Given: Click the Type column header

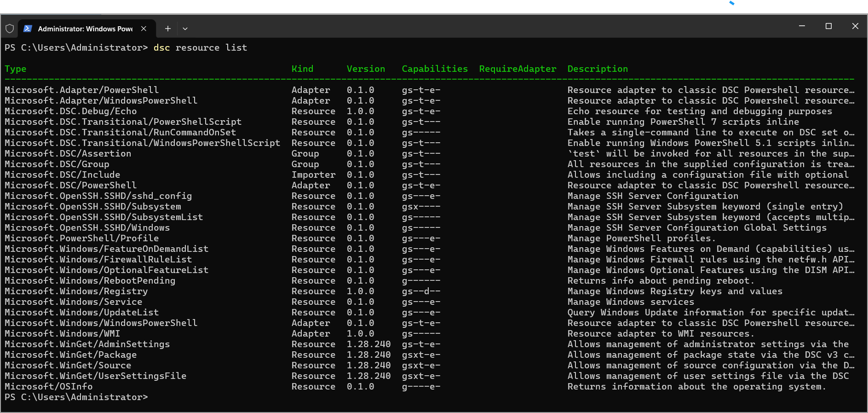Looking at the screenshot, I should [x=16, y=69].
